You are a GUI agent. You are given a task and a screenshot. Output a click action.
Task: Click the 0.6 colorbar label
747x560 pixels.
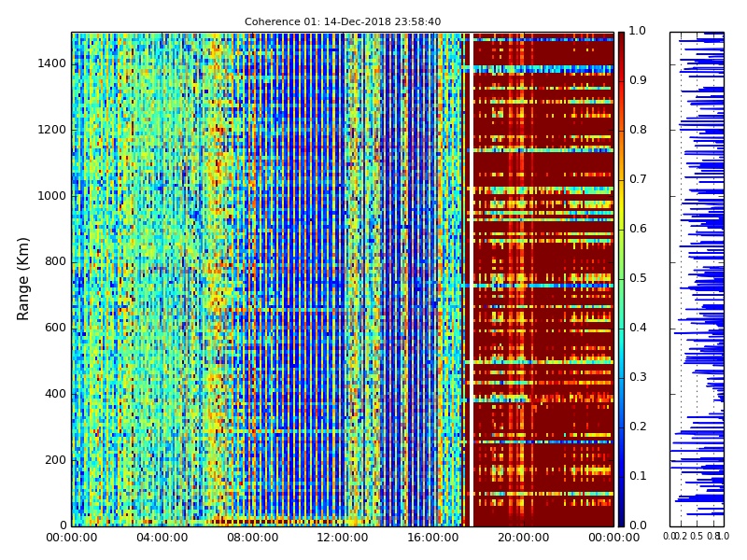[x=638, y=229]
